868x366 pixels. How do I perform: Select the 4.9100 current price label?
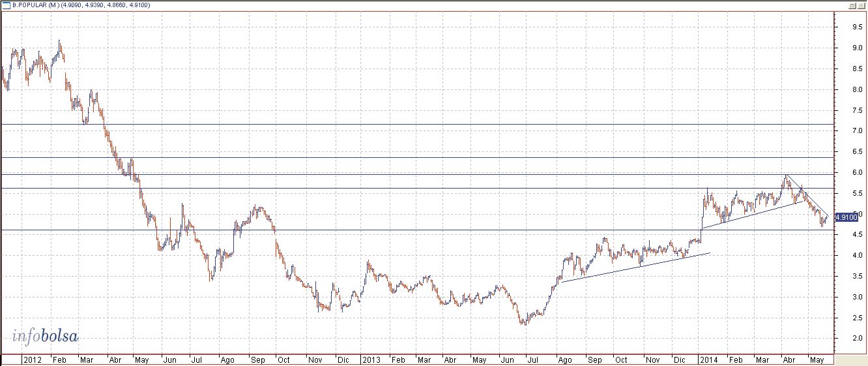(845, 217)
